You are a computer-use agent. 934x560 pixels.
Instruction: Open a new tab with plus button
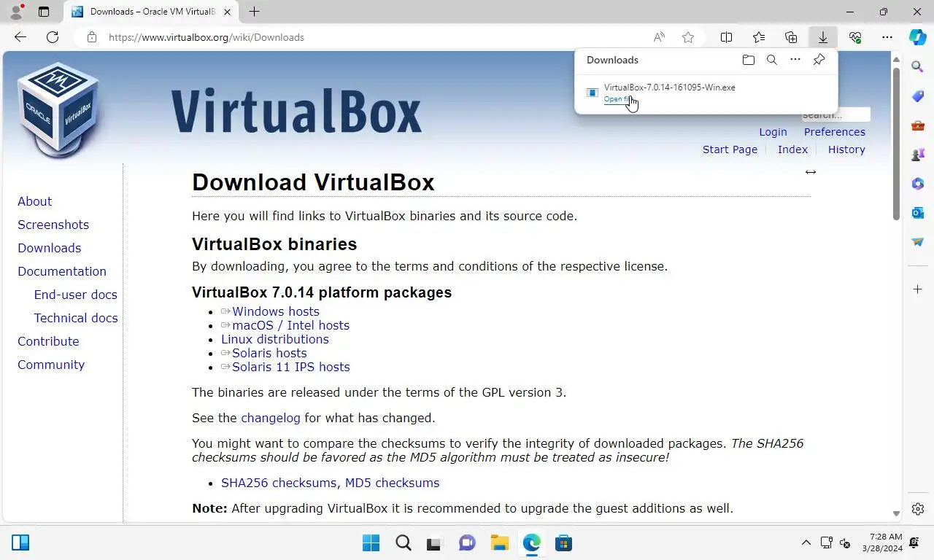[x=254, y=12]
